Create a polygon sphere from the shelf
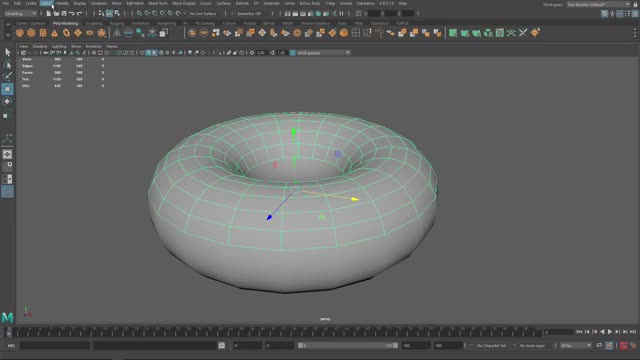This screenshot has width=640, height=360. point(20,33)
